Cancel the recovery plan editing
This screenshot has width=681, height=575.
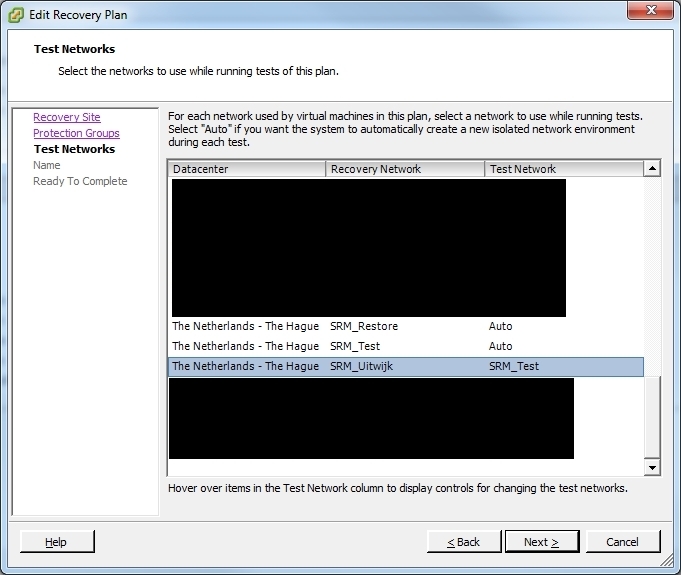[x=623, y=542]
